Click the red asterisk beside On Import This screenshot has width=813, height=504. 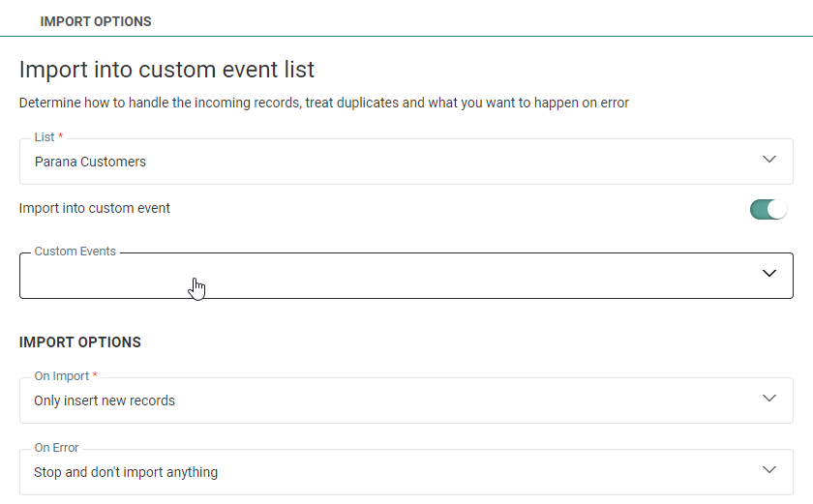click(95, 375)
